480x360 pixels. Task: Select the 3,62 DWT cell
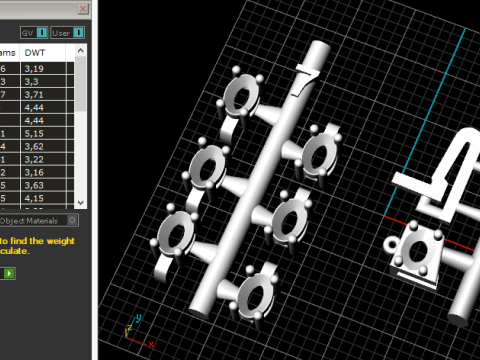click(x=43, y=147)
